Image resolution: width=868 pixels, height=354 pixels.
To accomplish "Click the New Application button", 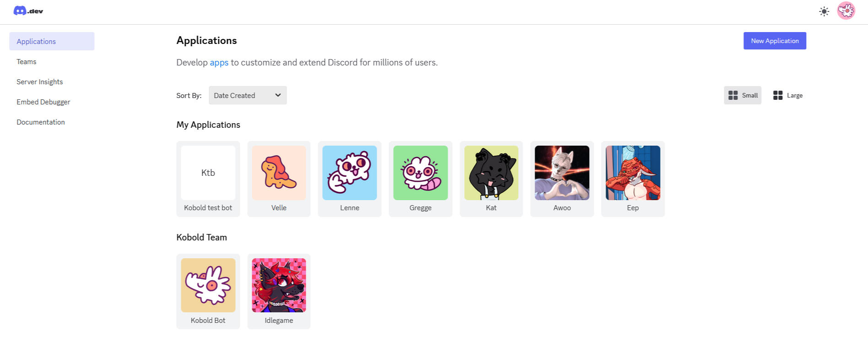I will point(775,41).
